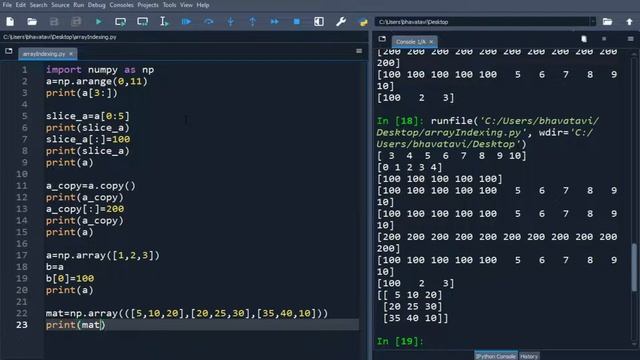Open the Debug menu
This screenshot has height=360, width=640.
click(x=96, y=5)
